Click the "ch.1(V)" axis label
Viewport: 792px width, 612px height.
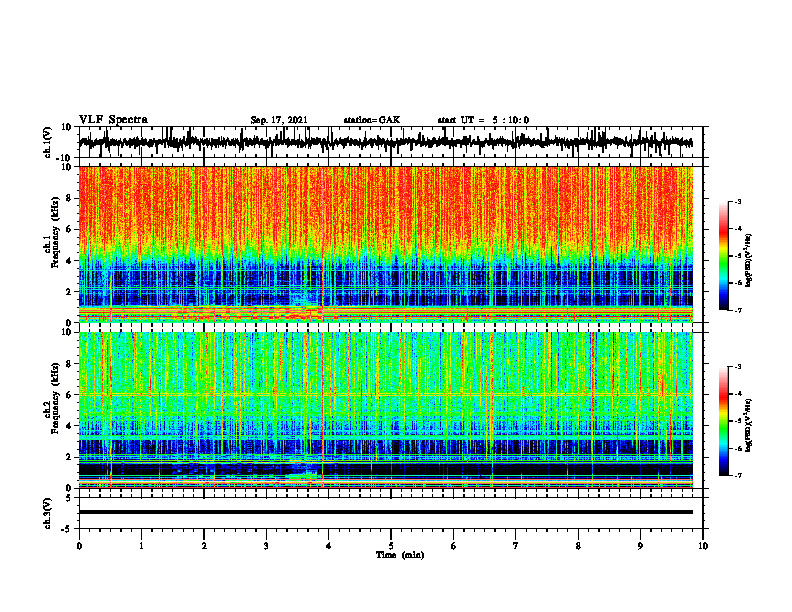(48, 142)
